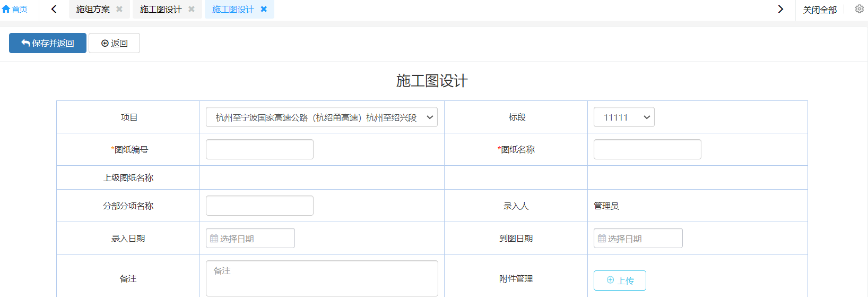Viewport: 868px width, 297px height.
Task: Open settings via the gear icon
Action: [859, 9]
